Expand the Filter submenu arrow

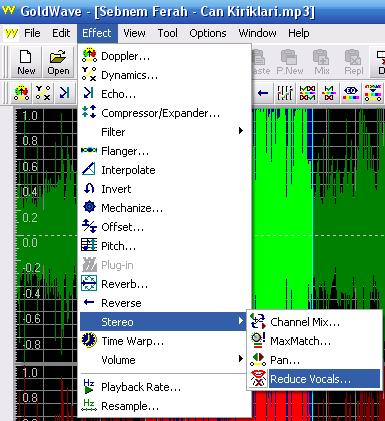(241, 131)
